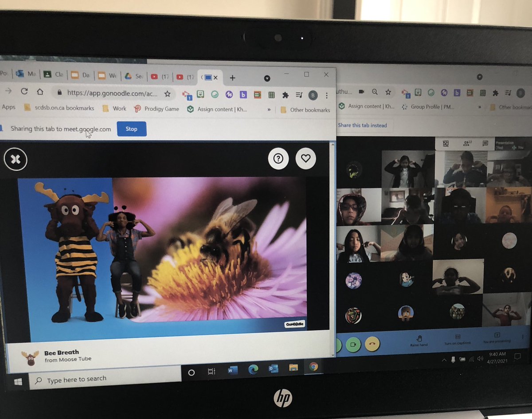Screen dimensions: 532x419
Task: Open the Meet chat panel
Action: [485, 143]
